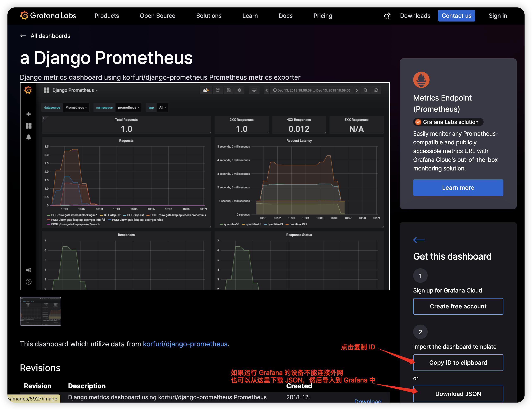The image size is (532, 410).
Task: Open the namespace prometheus dropdown
Action: pos(128,107)
